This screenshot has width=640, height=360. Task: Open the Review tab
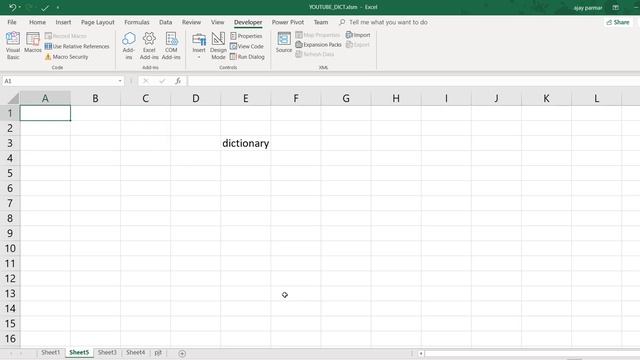pos(191,22)
